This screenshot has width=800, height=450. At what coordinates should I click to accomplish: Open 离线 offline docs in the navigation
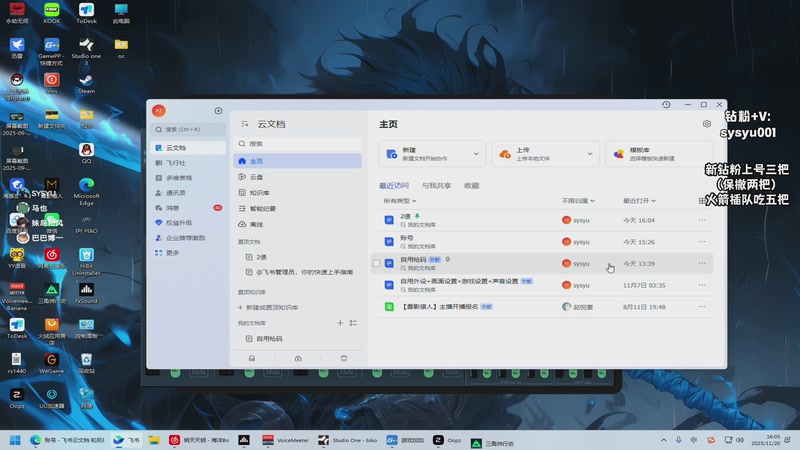(x=297, y=224)
